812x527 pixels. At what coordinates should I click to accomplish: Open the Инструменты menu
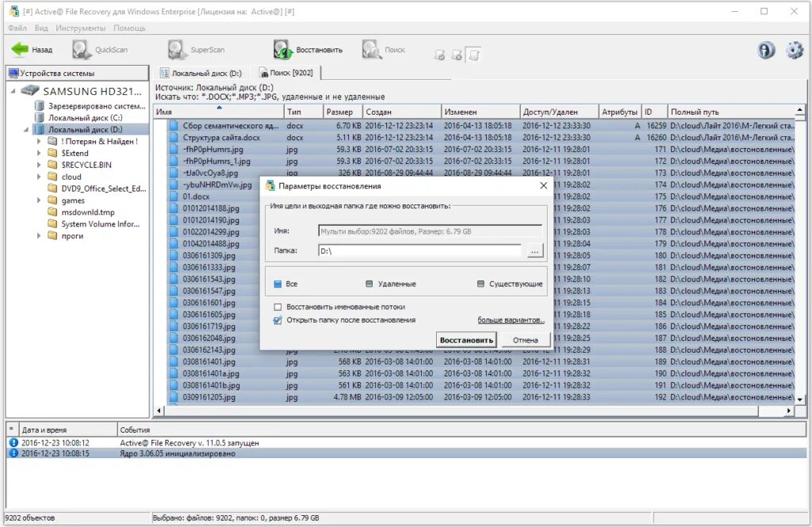[82, 27]
